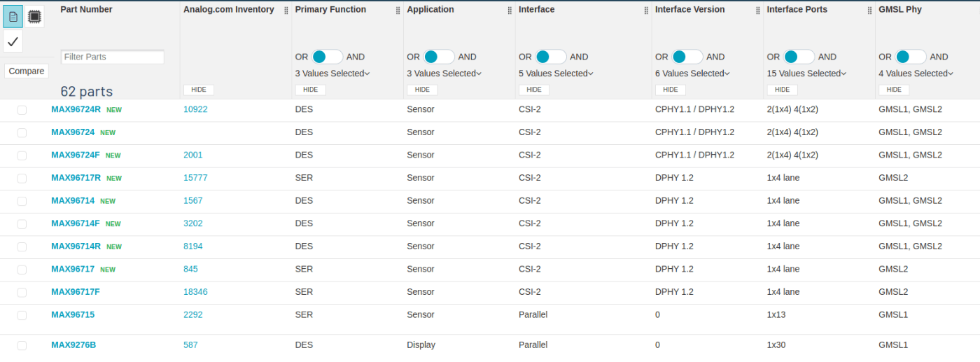Click inventory count 2292
This screenshot has height=362, width=980.
(193, 314)
